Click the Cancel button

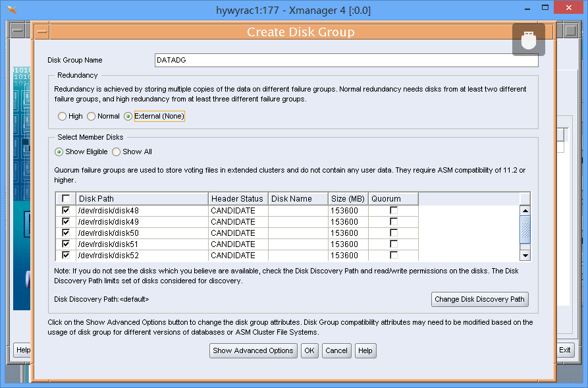point(336,351)
